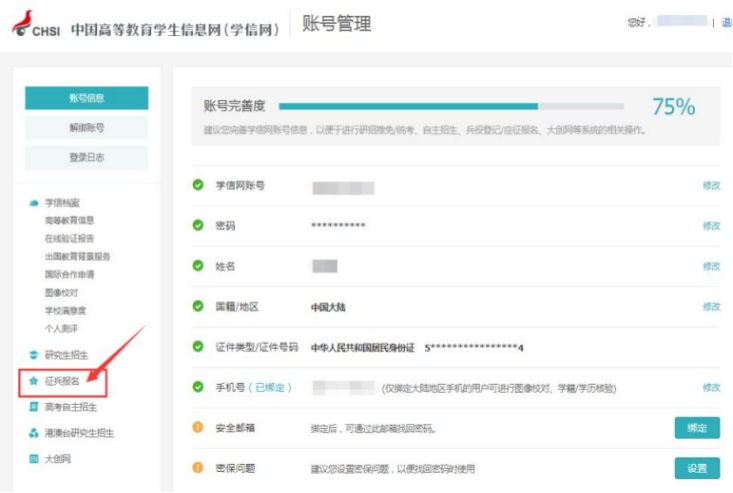Open 大创网 in the sidebar
The width and height of the screenshot is (733, 493).
(57, 459)
